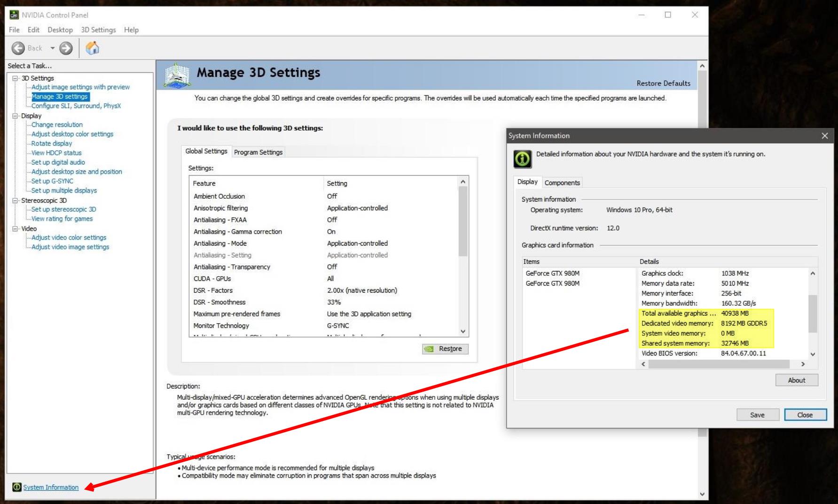
Task: Click the main panel vertical scrollbar
Action: (702, 280)
